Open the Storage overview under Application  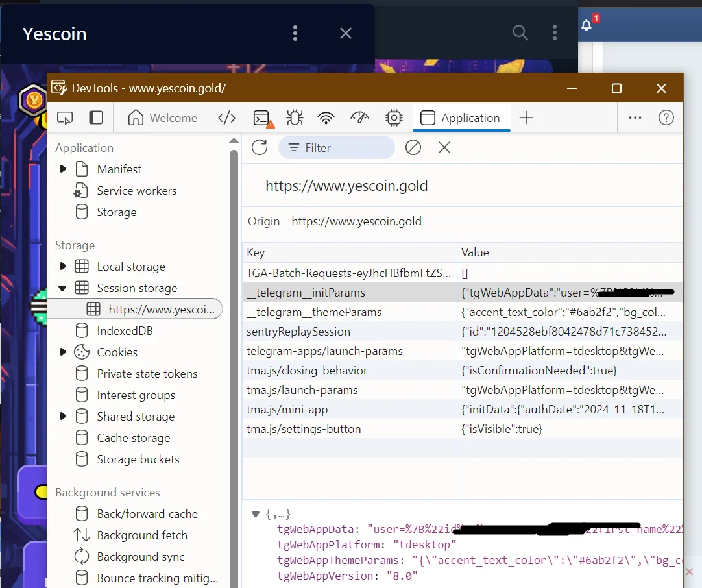(x=116, y=212)
